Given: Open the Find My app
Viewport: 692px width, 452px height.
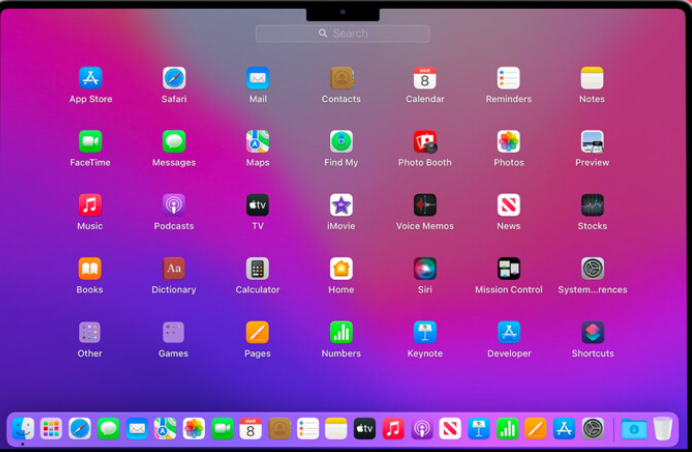Looking at the screenshot, I should pos(341,142).
